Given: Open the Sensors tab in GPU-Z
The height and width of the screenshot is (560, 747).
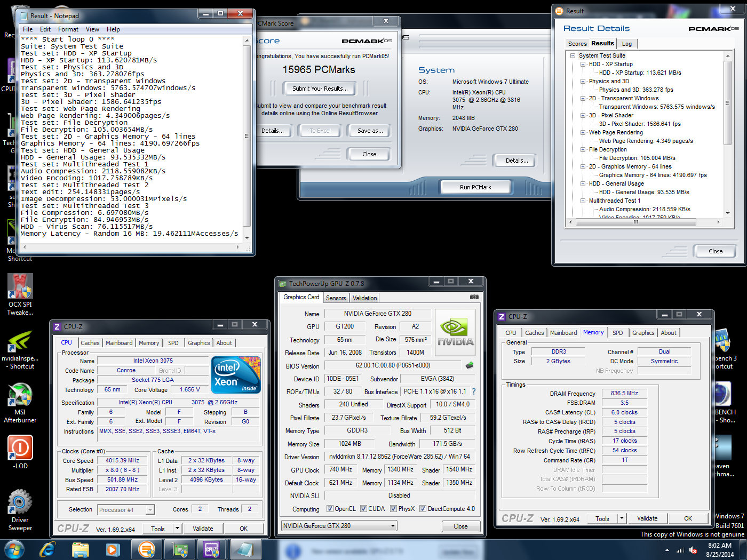Looking at the screenshot, I should point(336,298).
